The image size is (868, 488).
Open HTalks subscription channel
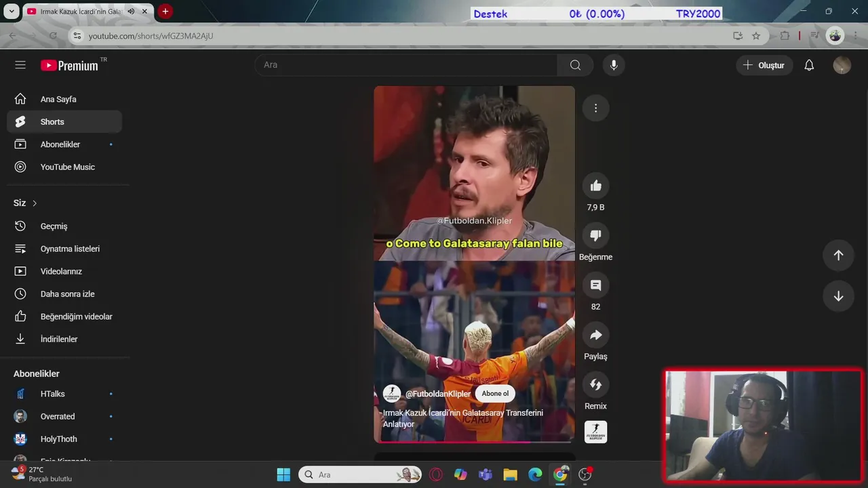(x=64, y=394)
